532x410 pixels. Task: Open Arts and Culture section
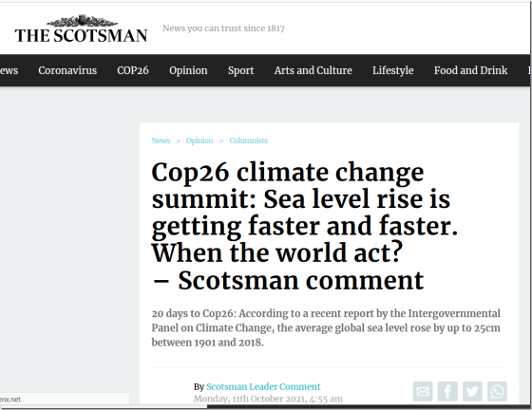313,70
